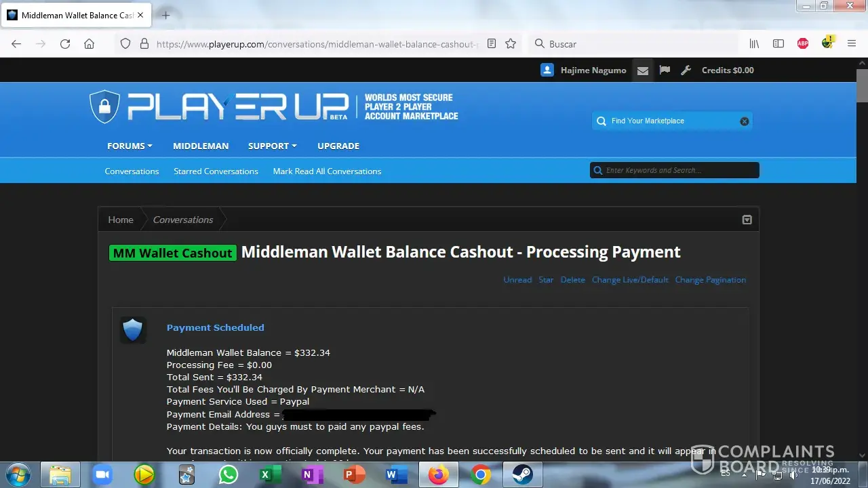The image size is (868, 488).
Task: Click the PlayerUp logo
Action: 218,107
